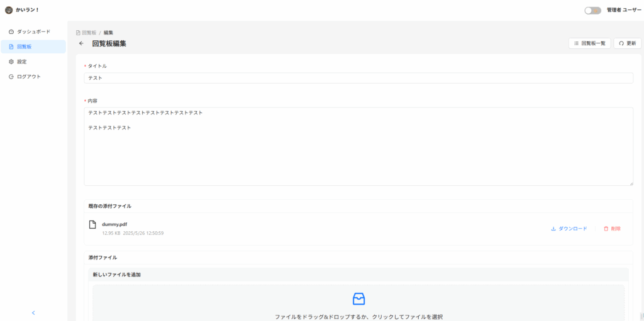The image size is (644, 321).
Task: Click the 12.95 KB file size text
Action: click(111, 233)
